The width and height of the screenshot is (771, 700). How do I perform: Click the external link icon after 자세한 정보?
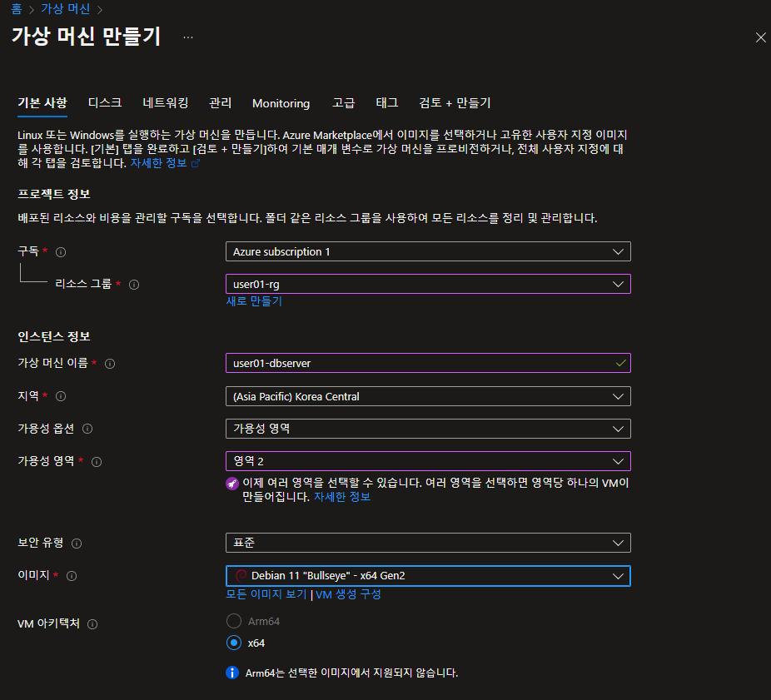coord(195,163)
